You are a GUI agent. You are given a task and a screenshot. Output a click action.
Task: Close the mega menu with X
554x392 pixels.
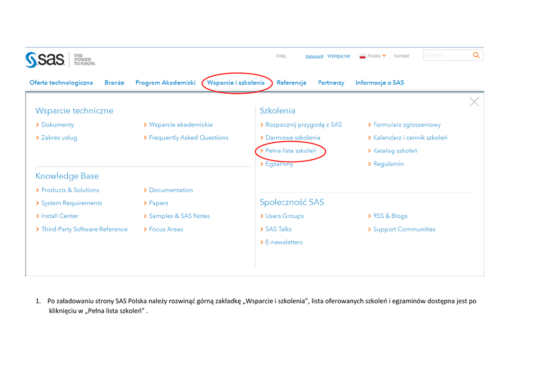click(474, 102)
